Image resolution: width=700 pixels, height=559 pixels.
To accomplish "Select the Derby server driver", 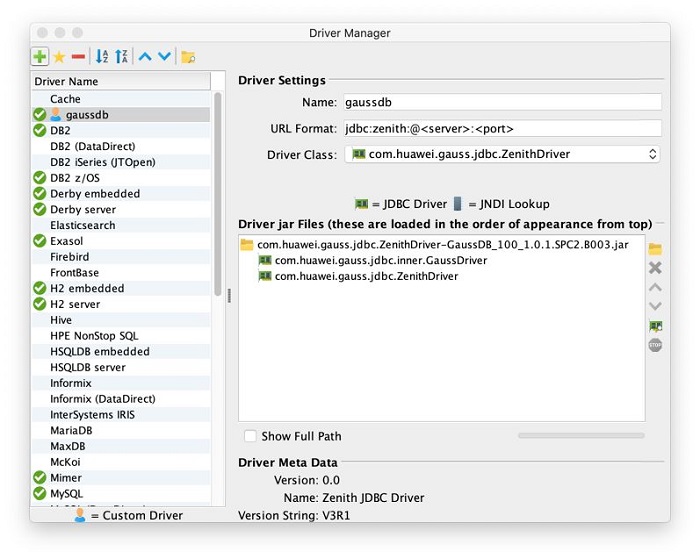I will pos(121,209).
